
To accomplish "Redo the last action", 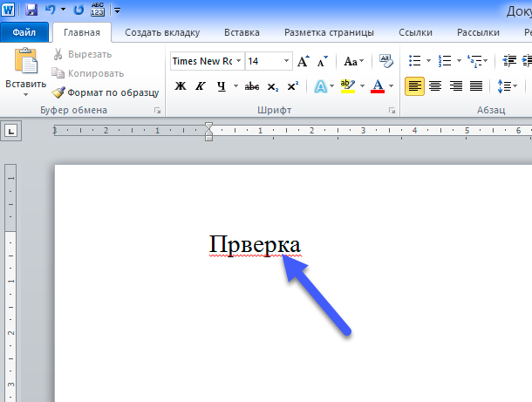I will [78, 10].
